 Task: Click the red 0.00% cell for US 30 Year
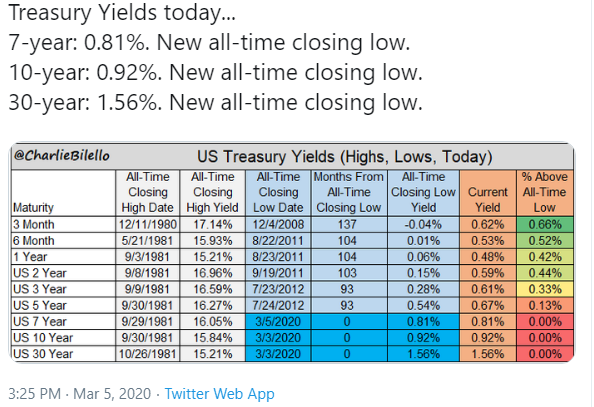[x=545, y=354]
